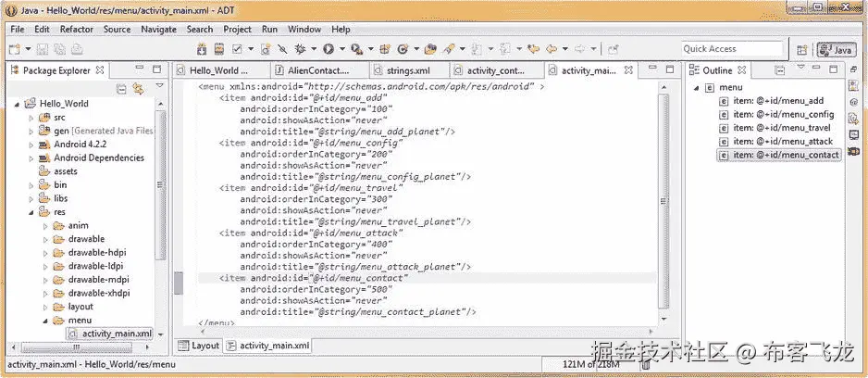
Task: Click the Save floppy disk icon
Action: click(x=42, y=49)
